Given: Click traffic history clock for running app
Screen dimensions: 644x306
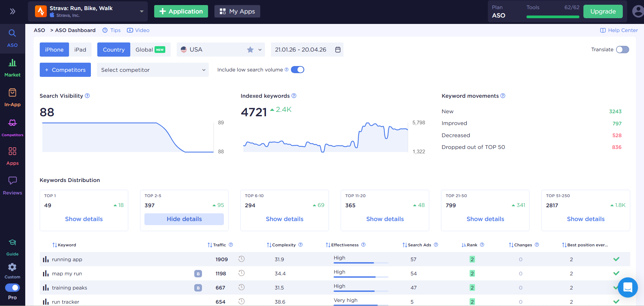Looking at the screenshot, I should coord(241,259).
